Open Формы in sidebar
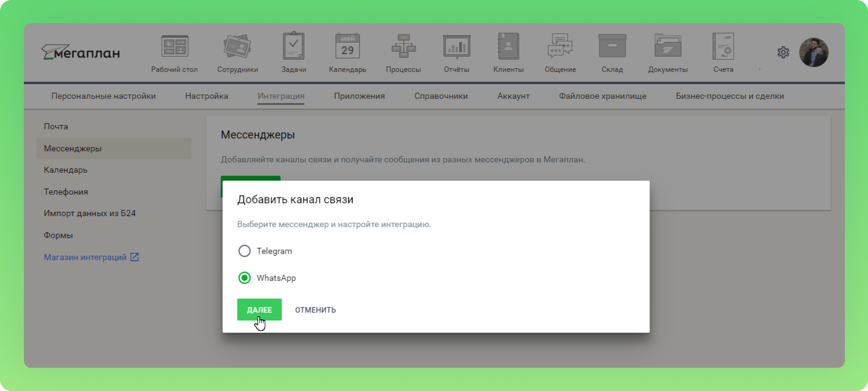The height and width of the screenshot is (391, 868). (x=114, y=235)
